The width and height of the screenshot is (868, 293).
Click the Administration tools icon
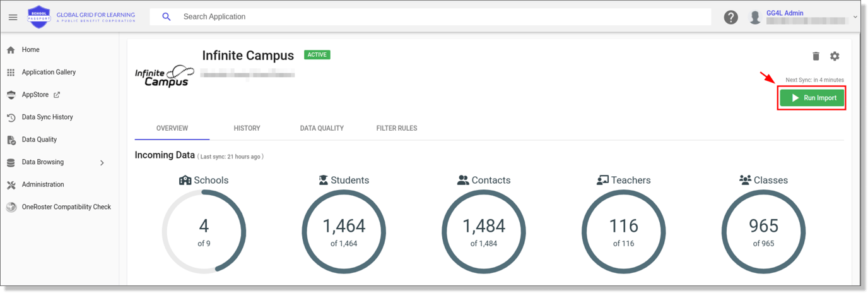point(11,185)
